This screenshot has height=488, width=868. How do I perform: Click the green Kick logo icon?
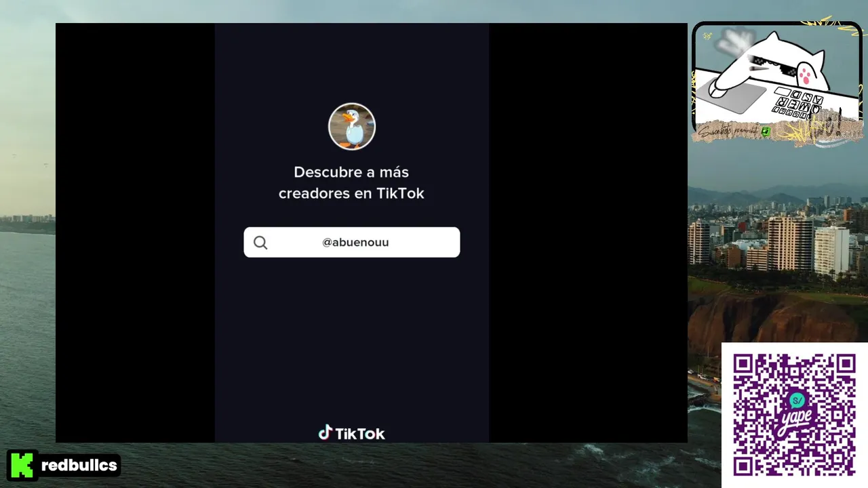(x=22, y=466)
